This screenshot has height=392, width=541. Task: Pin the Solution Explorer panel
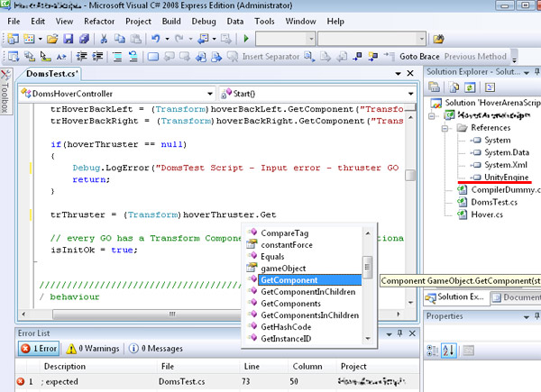pyautogui.click(x=536, y=72)
